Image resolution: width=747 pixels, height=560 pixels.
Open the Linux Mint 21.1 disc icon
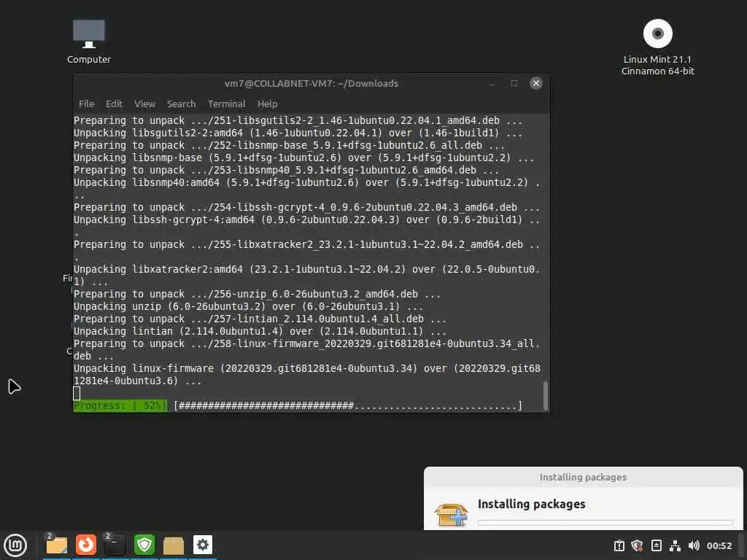click(657, 47)
